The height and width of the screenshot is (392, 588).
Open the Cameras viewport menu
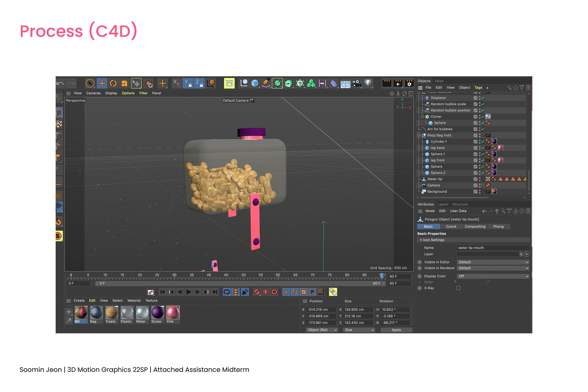(93, 93)
